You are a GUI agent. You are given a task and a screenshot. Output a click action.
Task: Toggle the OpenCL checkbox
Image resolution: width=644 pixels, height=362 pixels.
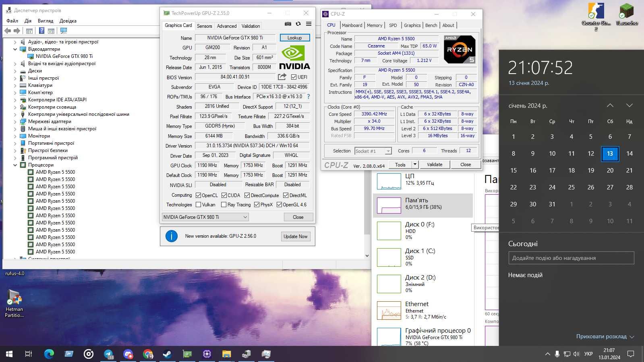tap(198, 195)
